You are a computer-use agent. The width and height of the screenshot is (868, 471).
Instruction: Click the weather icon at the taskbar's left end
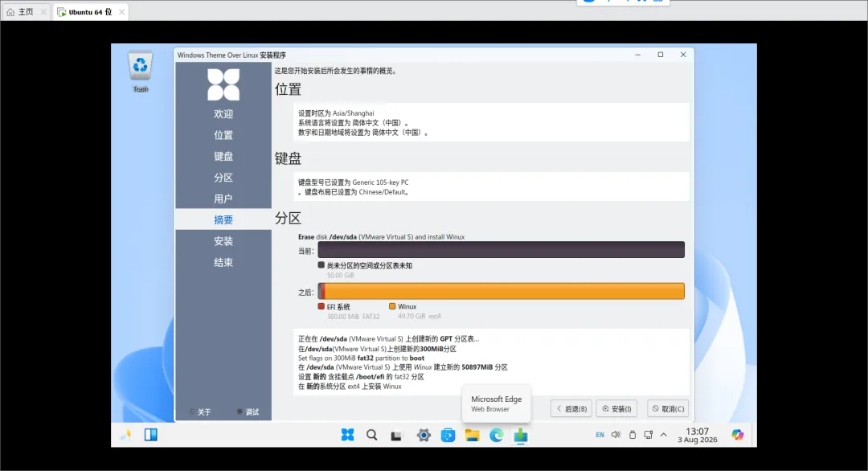(125, 435)
